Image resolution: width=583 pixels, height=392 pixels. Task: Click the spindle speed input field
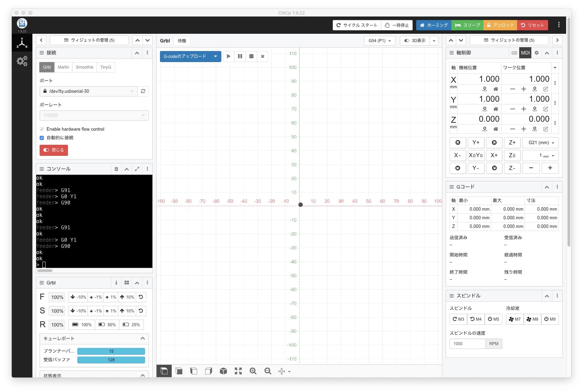pyautogui.click(x=467, y=344)
